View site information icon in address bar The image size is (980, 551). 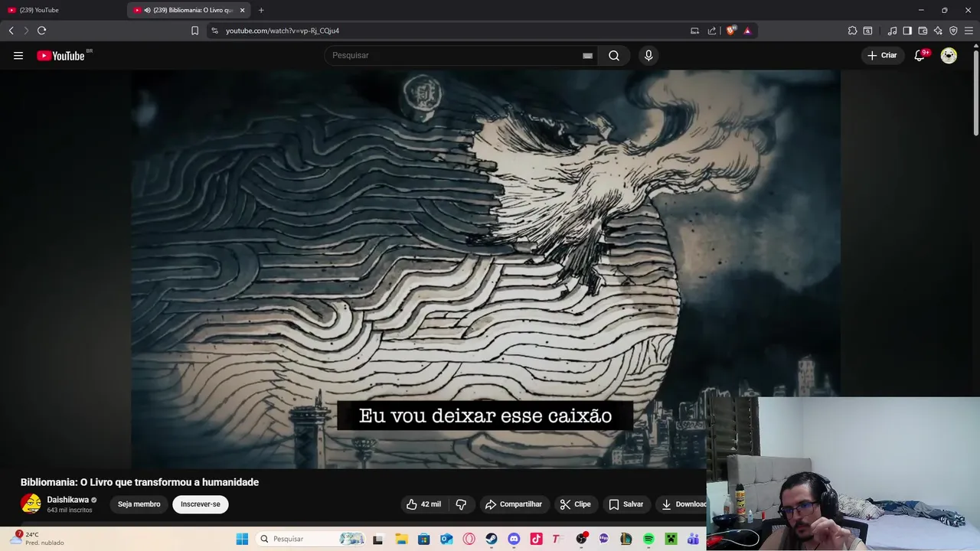pos(215,31)
